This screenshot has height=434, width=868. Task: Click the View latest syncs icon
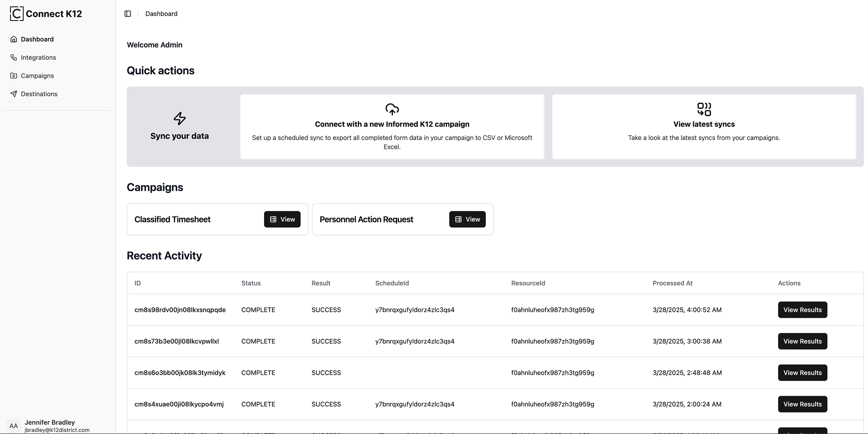(x=704, y=109)
